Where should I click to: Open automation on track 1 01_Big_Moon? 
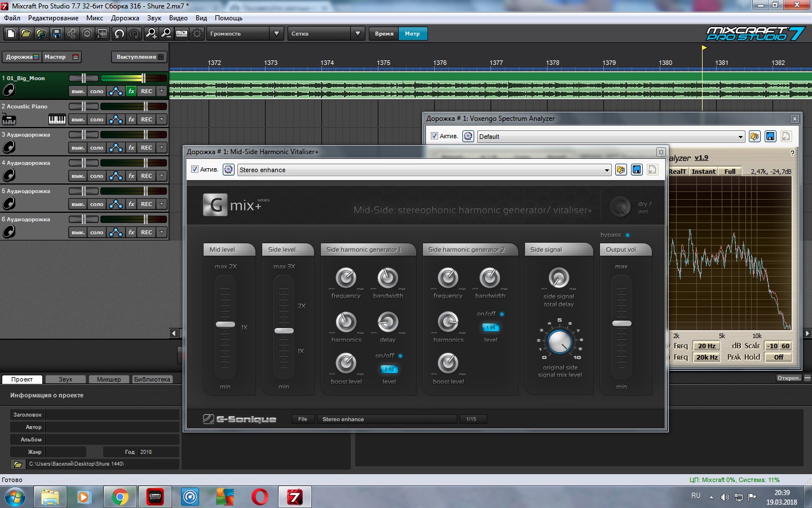pyautogui.click(x=116, y=91)
